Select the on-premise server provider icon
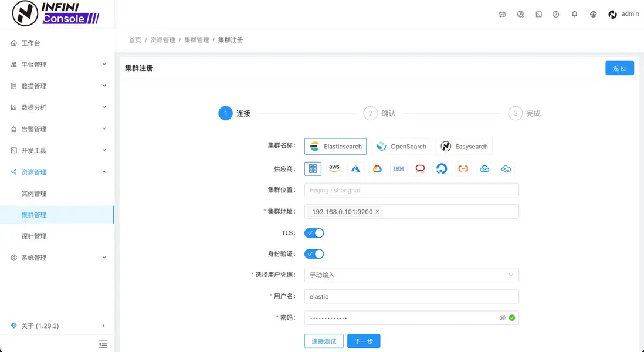 (x=313, y=169)
